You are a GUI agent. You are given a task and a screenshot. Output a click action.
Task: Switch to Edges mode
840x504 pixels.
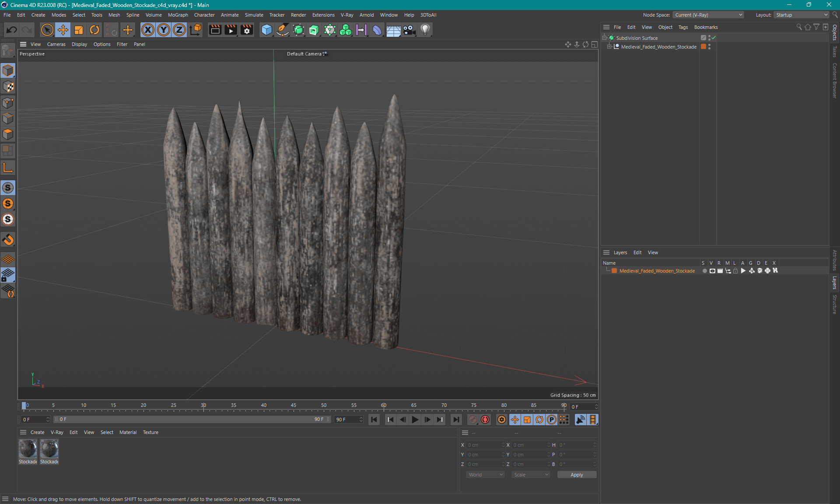8,119
